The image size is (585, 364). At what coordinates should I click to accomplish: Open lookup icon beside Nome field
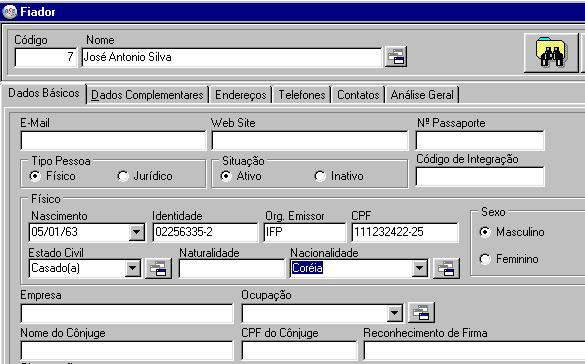tap(395, 57)
